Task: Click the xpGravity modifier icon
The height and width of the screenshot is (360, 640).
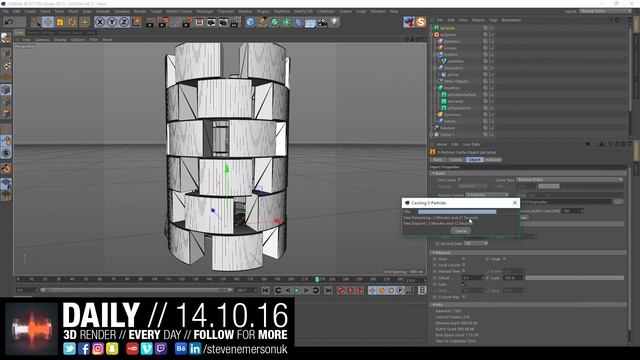Action: (444, 101)
